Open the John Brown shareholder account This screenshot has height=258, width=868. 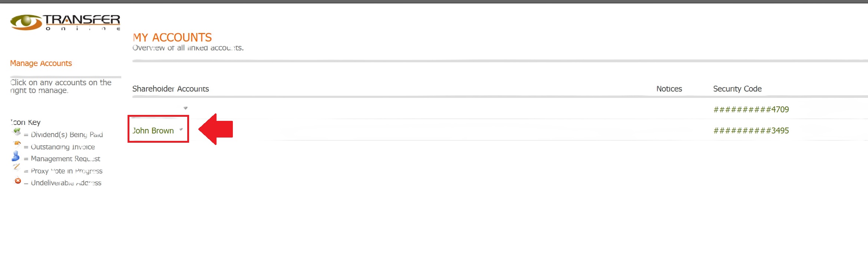coord(153,130)
